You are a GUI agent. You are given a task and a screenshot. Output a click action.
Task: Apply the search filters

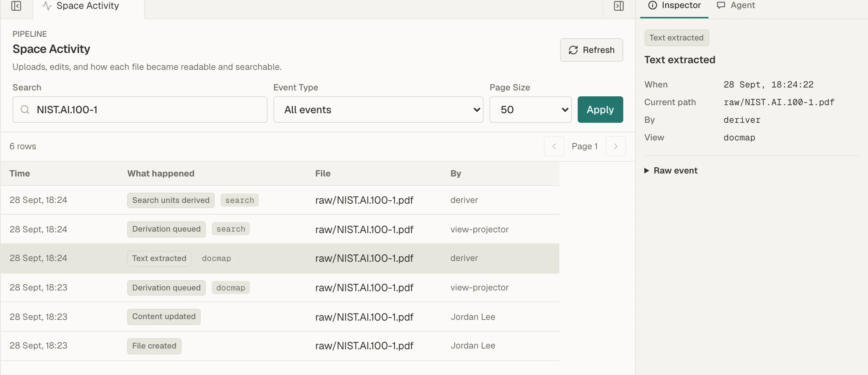coord(600,110)
